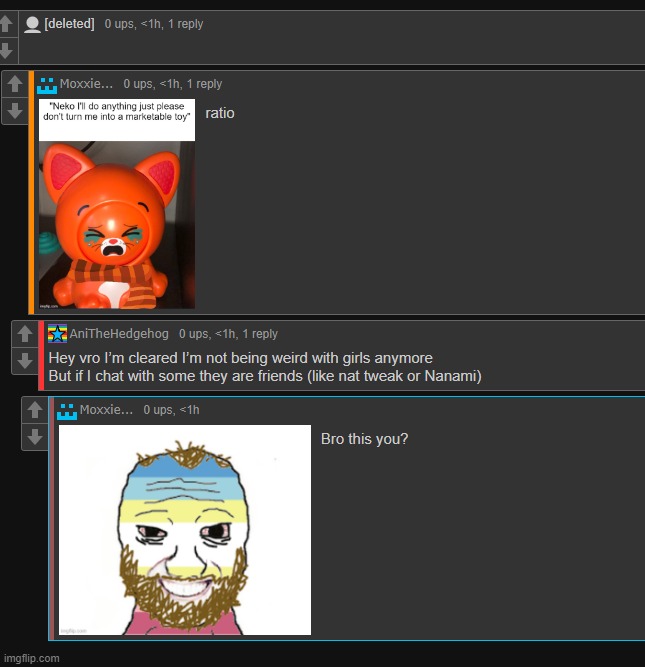Click 'Hey vro I'm cleared' comment line
The image size is (645, 667).
coord(241,358)
